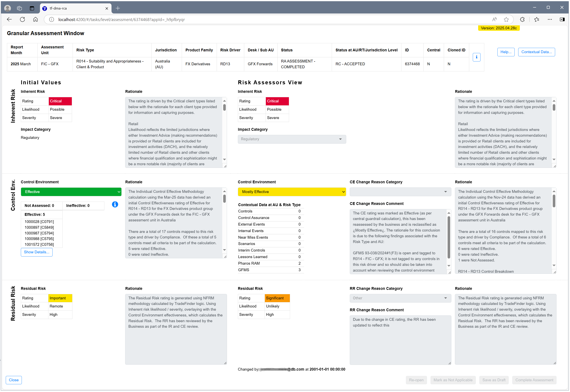The height and width of the screenshot is (392, 570).
Task: Open a new browser tab
Action: pyautogui.click(x=118, y=8)
